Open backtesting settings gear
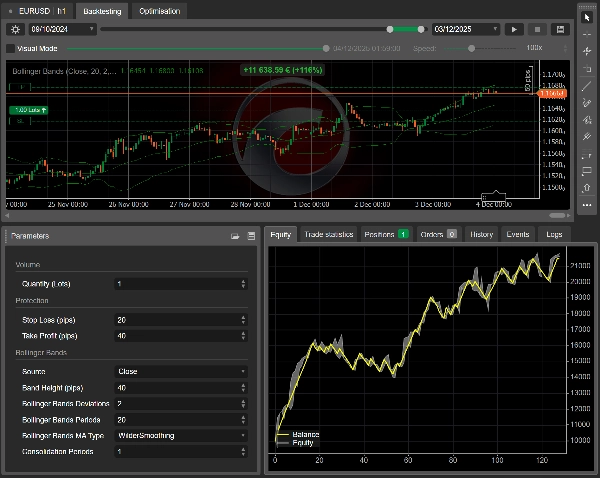Screen dimensions: 600x478 tap(15, 29)
